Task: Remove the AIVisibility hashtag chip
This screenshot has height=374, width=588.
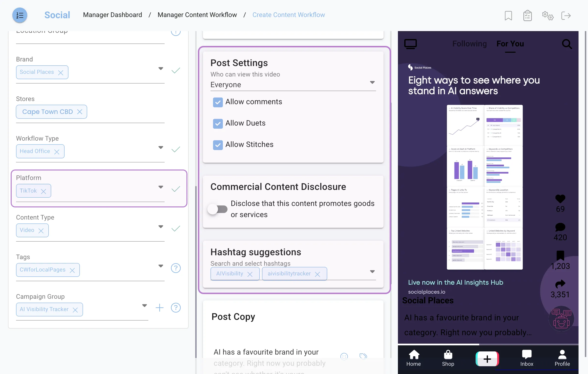Action: pos(250,274)
